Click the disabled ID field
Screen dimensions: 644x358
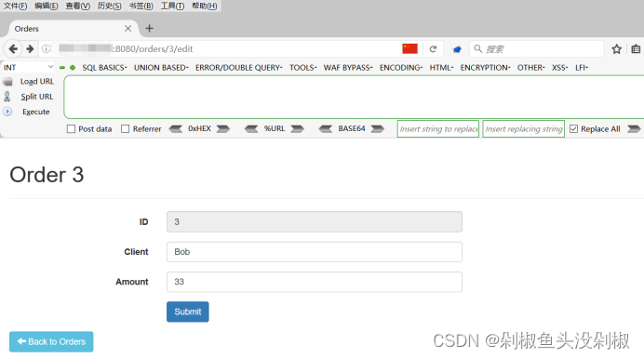click(315, 221)
